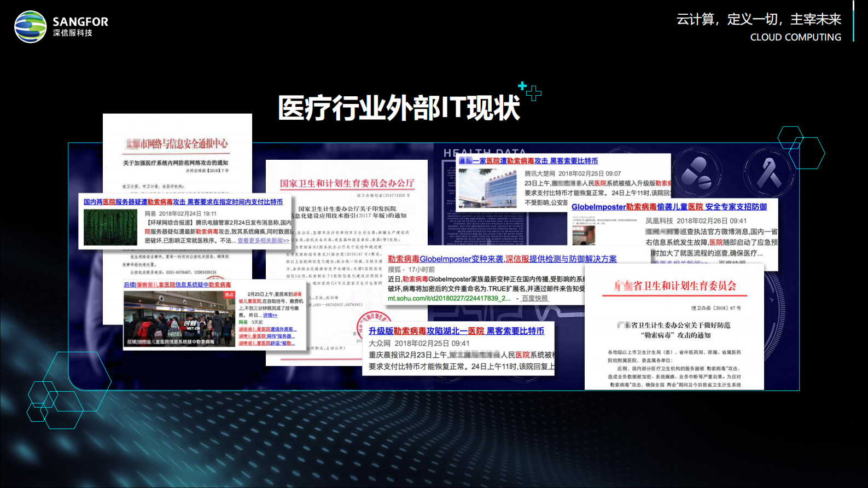The width and height of the screenshot is (868, 488).
Task: Click the pill capsule icon circle
Action: (x=697, y=173)
